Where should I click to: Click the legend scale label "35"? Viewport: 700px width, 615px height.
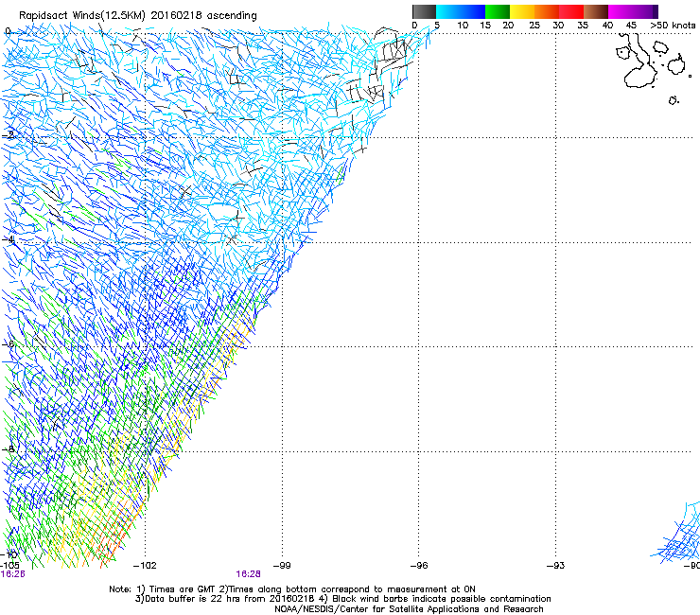click(583, 26)
